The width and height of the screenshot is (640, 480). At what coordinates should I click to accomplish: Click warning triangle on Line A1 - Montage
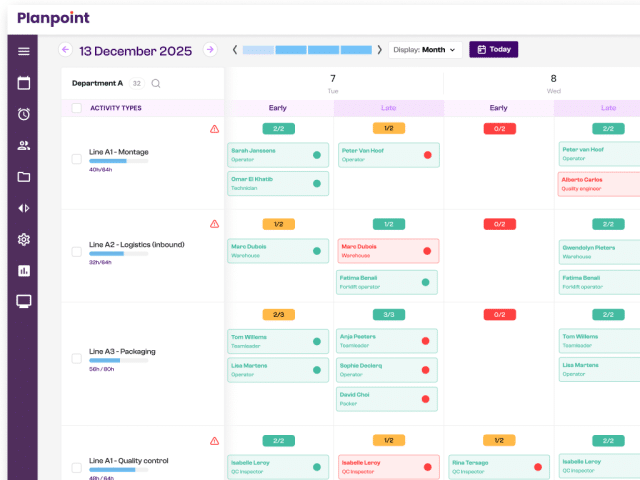point(214,129)
